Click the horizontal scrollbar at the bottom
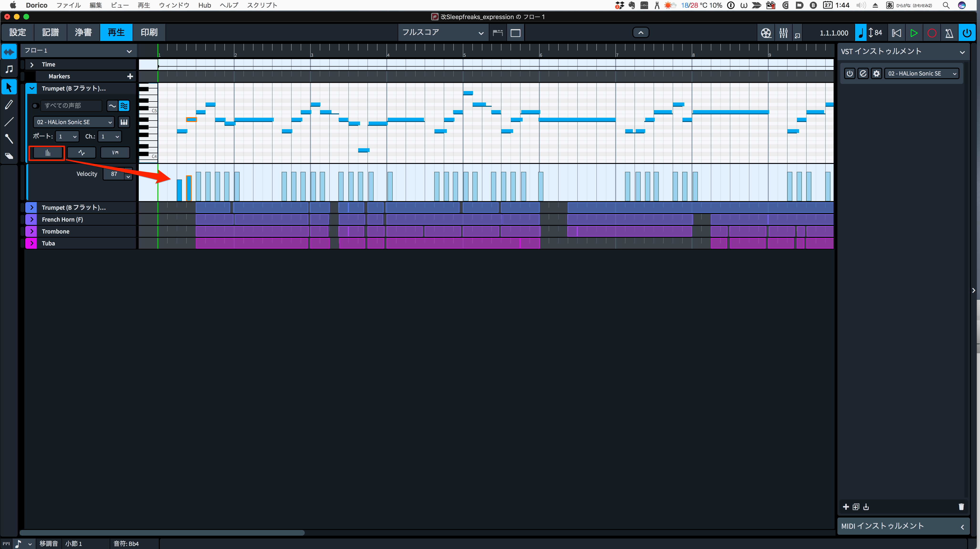 tap(162, 533)
